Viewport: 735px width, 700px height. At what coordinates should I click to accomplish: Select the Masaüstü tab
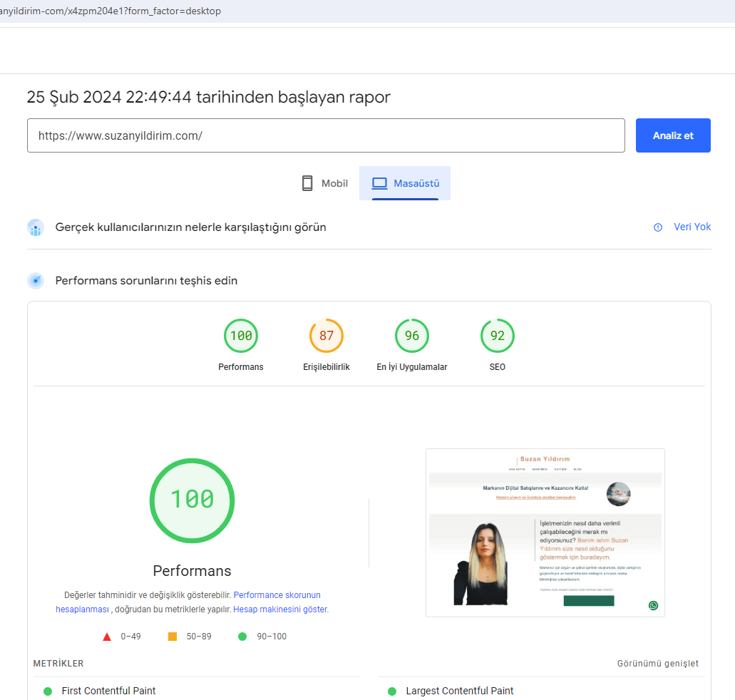click(405, 183)
